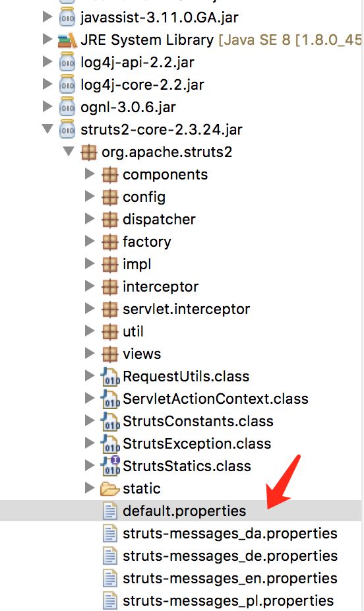The height and width of the screenshot is (611, 364).
Task: Click the ognl-3.0.6.jar jar icon
Action: 67,107
